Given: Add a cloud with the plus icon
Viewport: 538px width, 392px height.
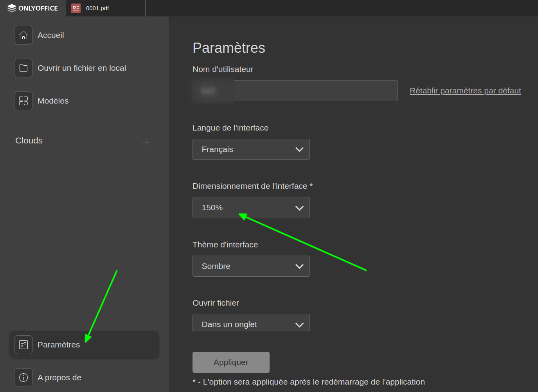Looking at the screenshot, I should pos(146,143).
